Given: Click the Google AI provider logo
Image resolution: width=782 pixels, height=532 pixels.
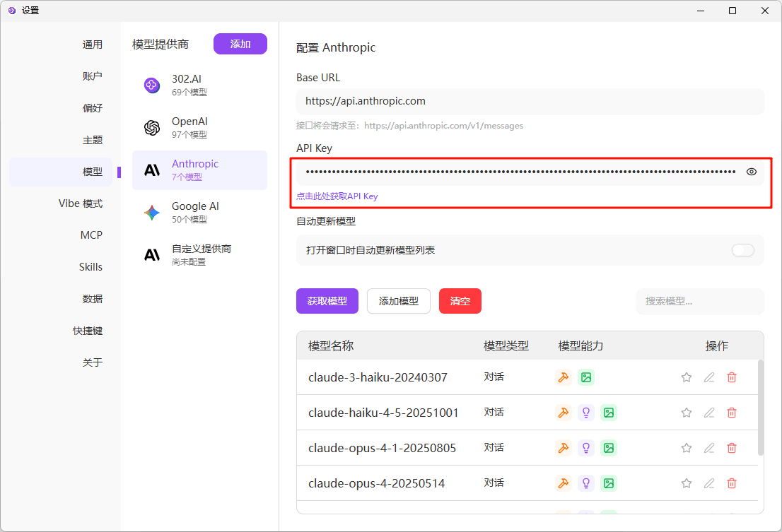Looking at the screenshot, I should (151, 213).
